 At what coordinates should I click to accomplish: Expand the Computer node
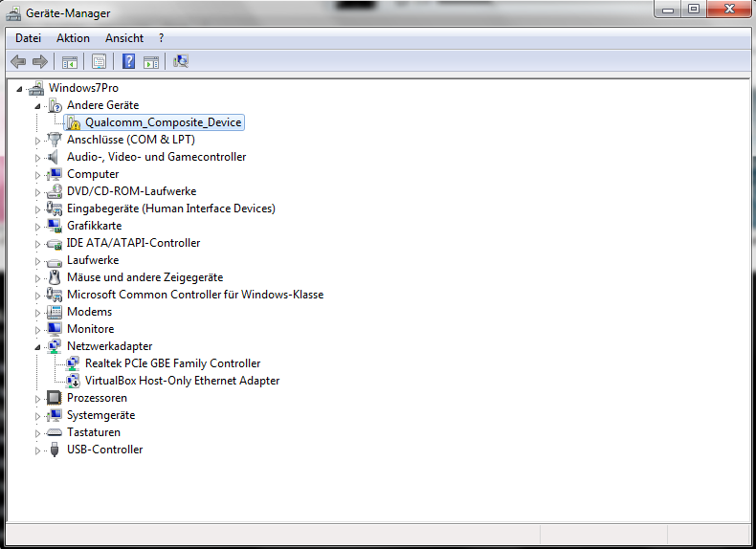[x=37, y=175]
